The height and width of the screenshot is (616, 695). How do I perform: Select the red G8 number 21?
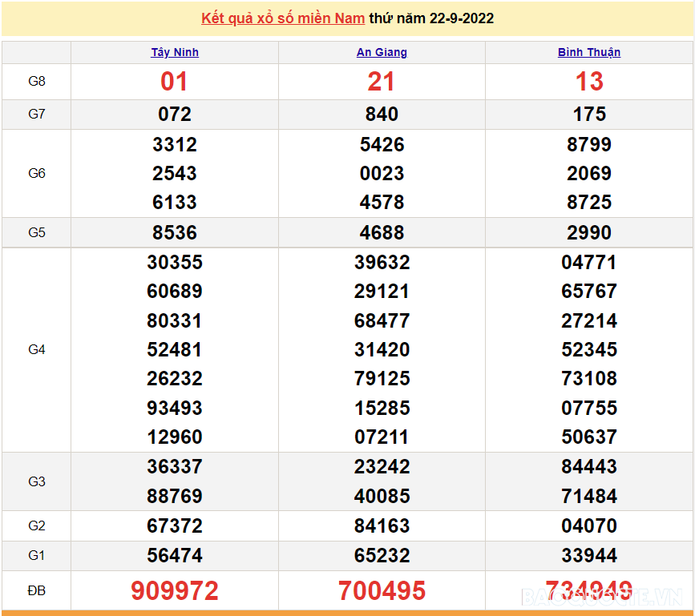point(382,82)
